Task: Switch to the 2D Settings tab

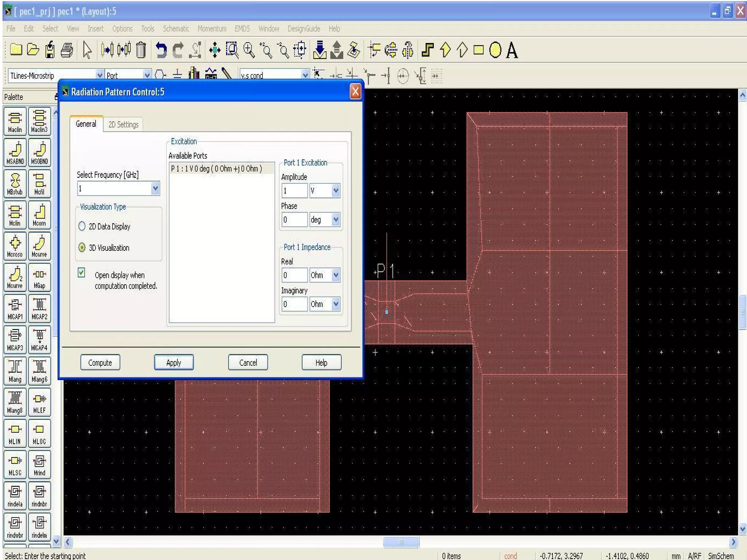Action: [x=123, y=125]
